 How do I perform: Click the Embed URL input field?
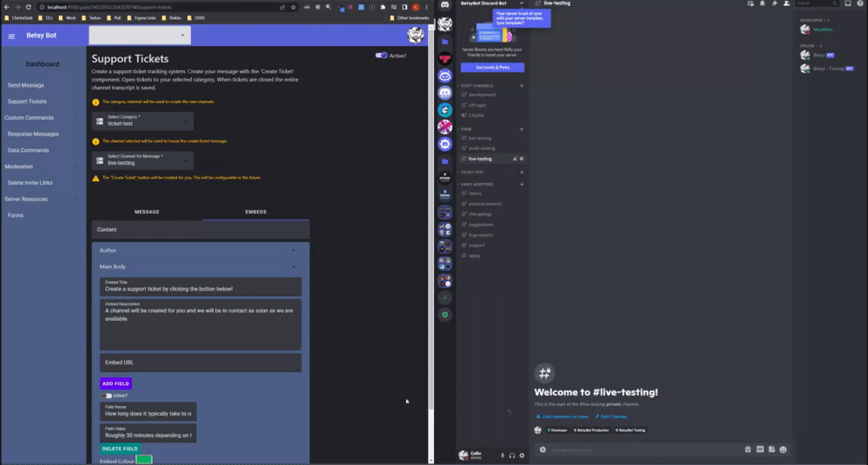tap(201, 363)
